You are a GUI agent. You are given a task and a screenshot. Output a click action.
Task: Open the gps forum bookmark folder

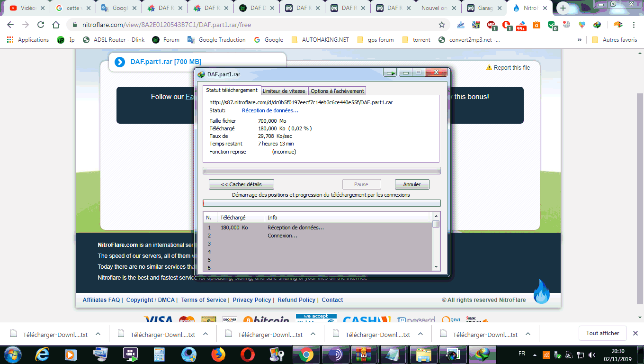(x=376, y=40)
